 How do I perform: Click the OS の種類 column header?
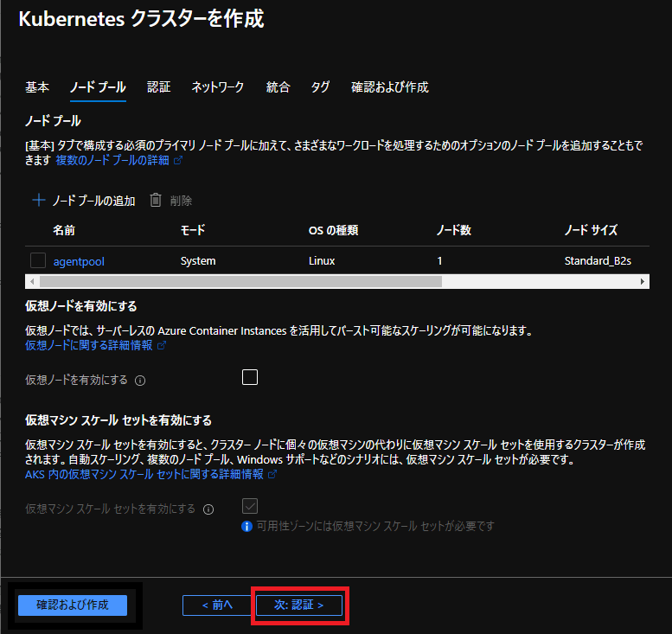coord(334,230)
